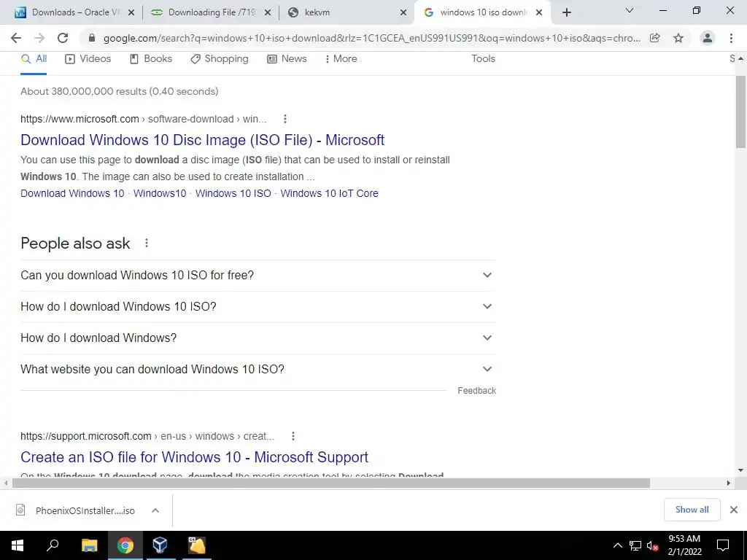Select the Videos search filter
This screenshot has width=747, height=560.
(x=88, y=58)
